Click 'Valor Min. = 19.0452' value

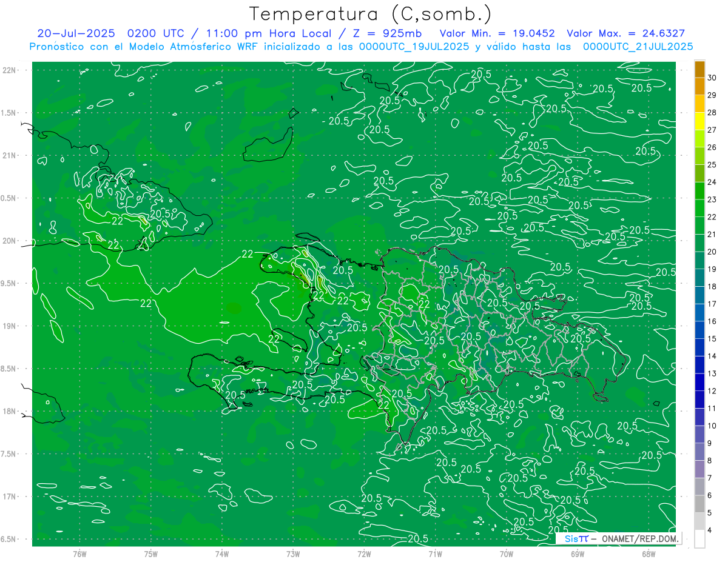(497, 33)
